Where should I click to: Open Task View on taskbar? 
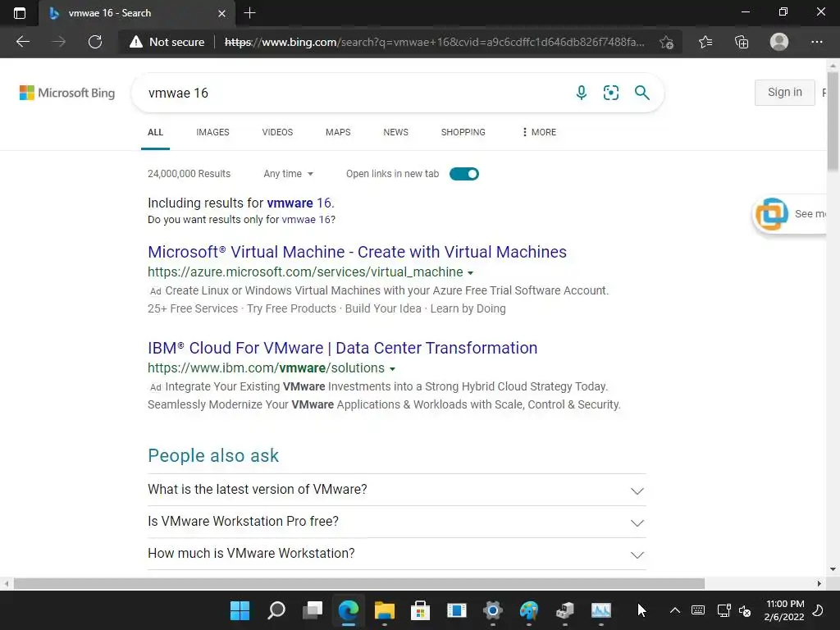click(x=313, y=610)
